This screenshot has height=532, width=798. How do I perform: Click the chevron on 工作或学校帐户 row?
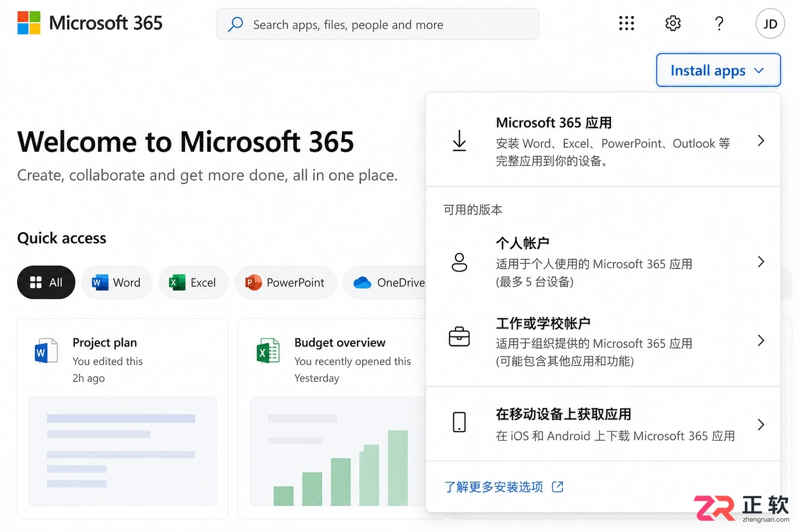pyautogui.click(x=761, y=340)
